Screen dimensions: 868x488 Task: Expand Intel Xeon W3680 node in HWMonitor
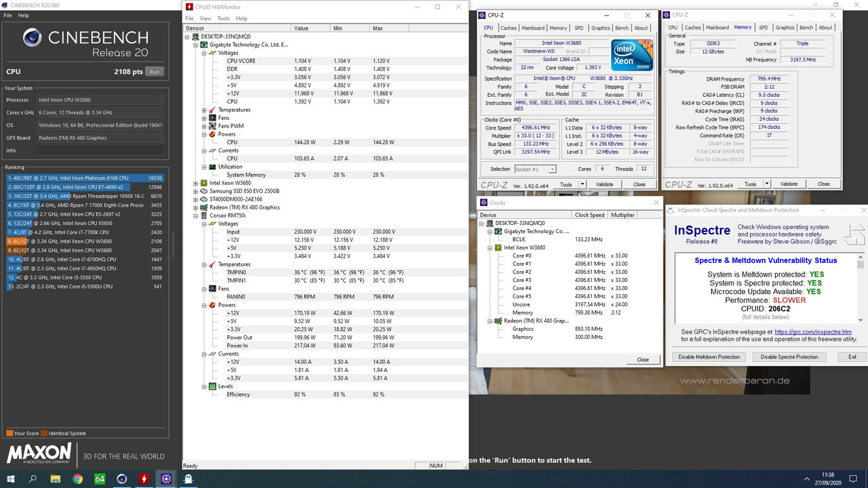(195, 183)
